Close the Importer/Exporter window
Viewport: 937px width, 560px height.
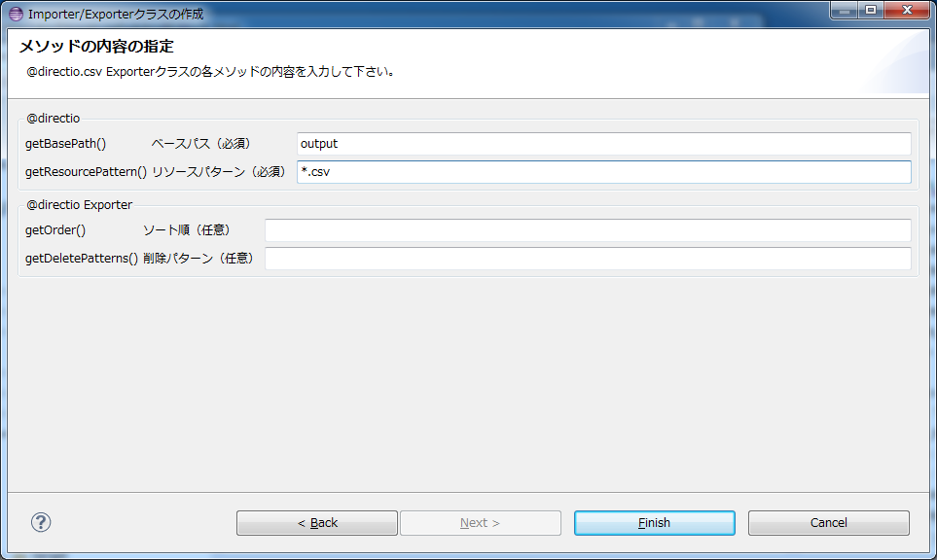tap(907, 10)
